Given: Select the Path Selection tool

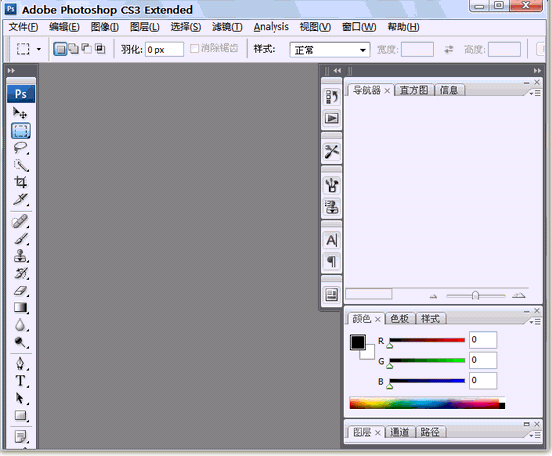Looking at the screenshot, I should pyautogui.click(x=20, y=398).
